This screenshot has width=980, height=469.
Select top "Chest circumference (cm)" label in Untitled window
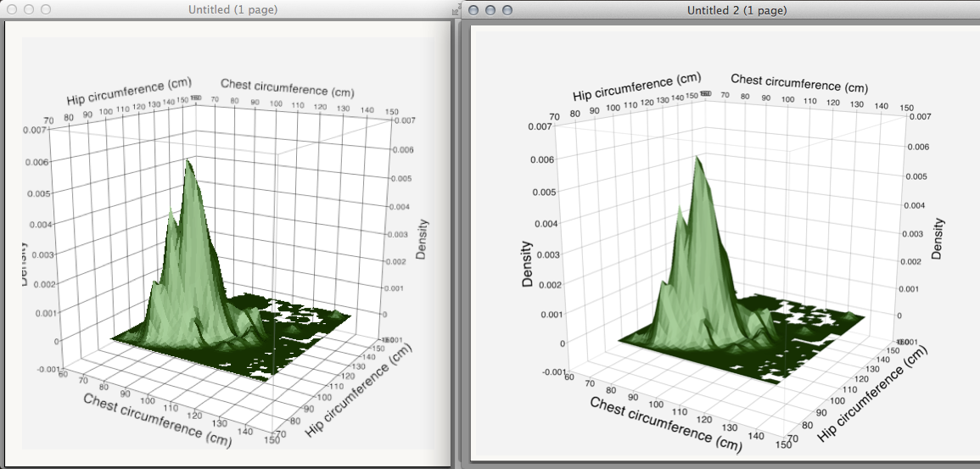pos(288,88)
